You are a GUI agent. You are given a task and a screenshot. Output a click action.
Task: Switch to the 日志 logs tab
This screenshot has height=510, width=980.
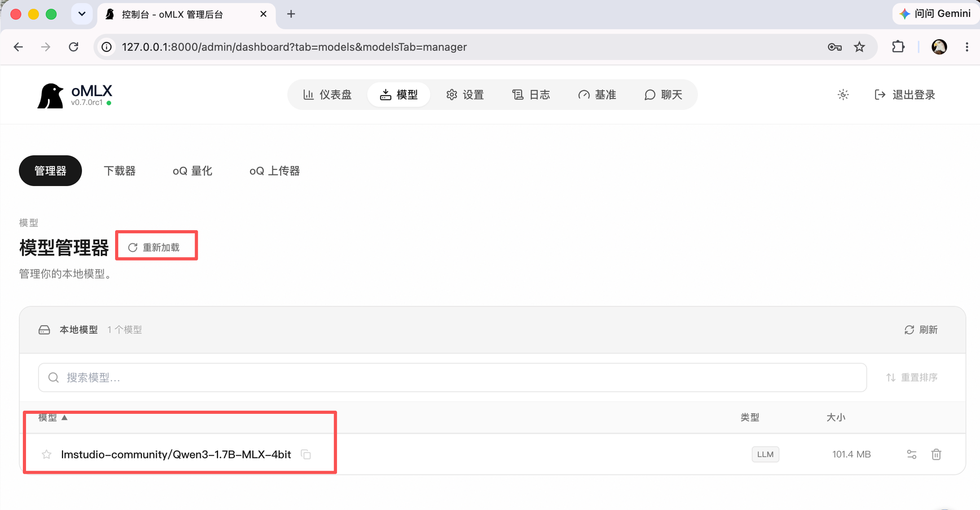tap(531, 95)
